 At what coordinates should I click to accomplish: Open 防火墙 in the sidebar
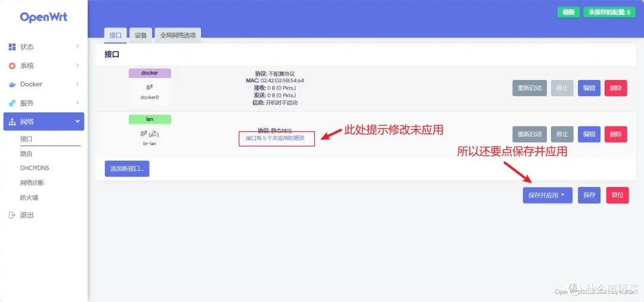(x=29, y=198)
